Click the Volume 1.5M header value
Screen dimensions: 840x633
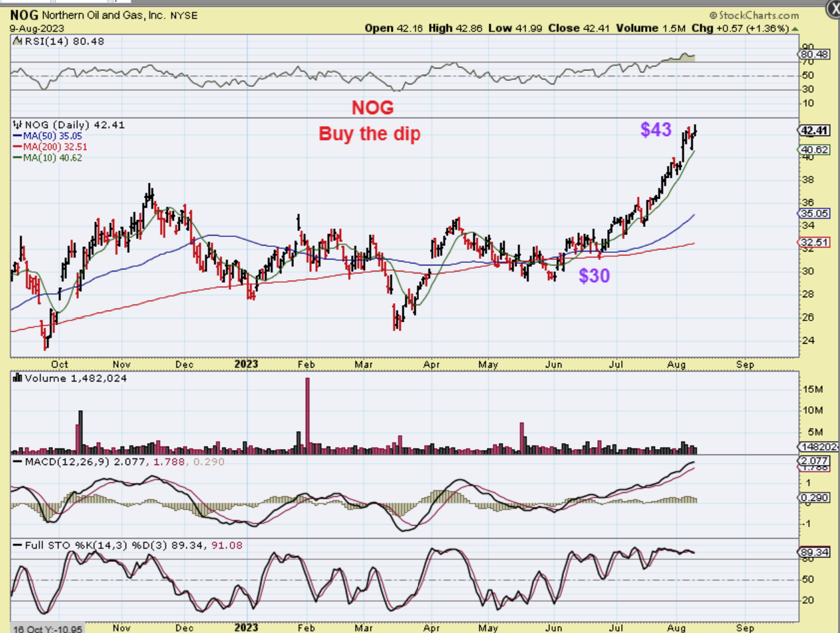point(650,28)
